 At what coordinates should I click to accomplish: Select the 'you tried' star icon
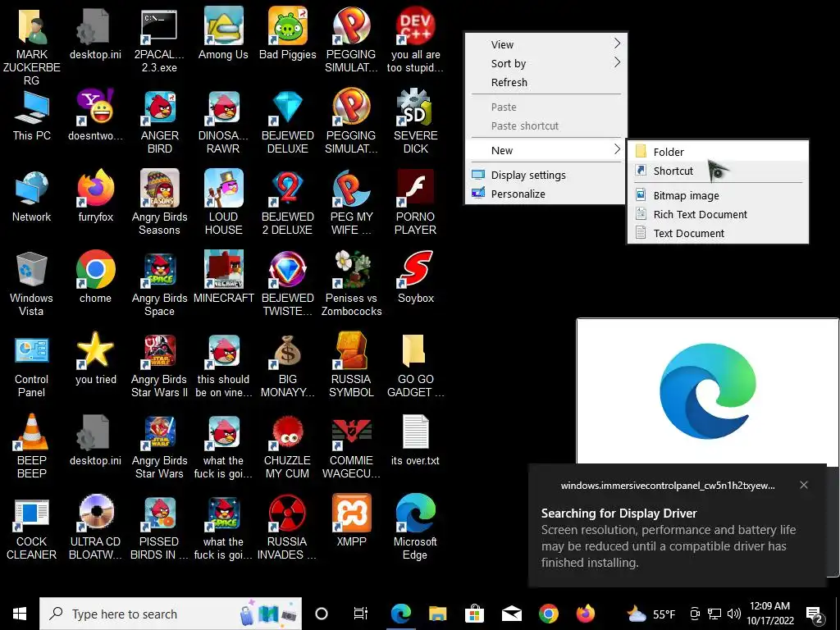click(95, 359)
